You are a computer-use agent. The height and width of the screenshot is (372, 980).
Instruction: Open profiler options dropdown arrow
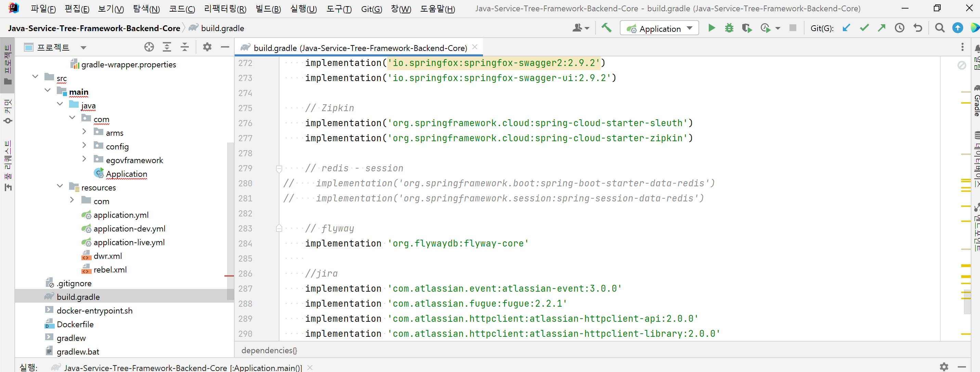778,28
